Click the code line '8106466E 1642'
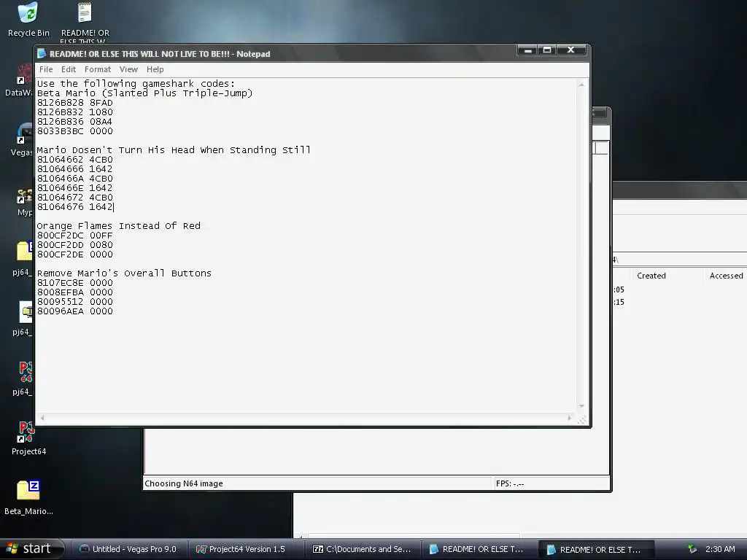 pos(75,188)
